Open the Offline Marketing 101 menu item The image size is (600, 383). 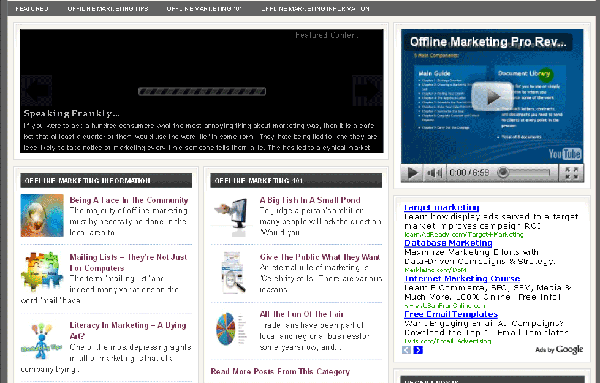pos(204,8)
